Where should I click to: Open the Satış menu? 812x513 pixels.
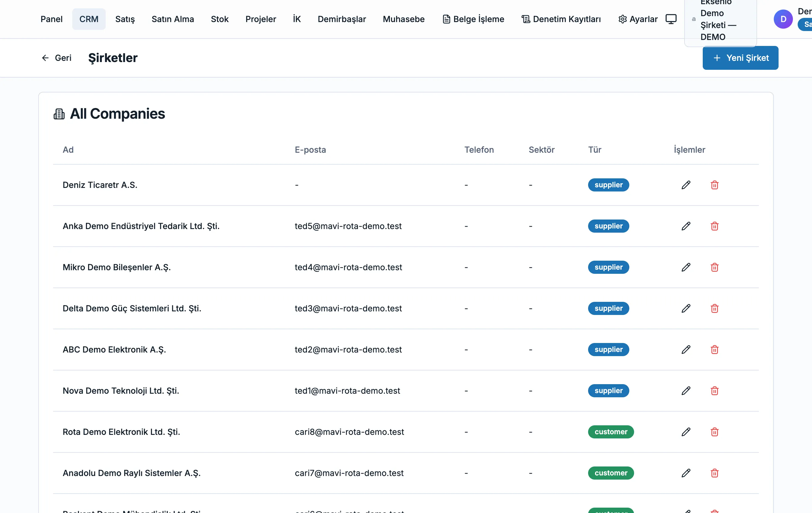click(x=125, y=19)
